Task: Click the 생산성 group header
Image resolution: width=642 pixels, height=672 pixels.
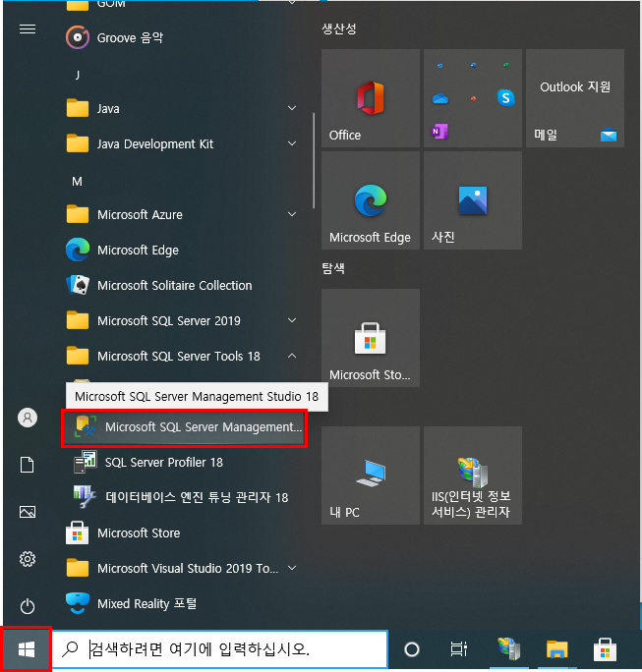Action: click(x=339, y=28)
